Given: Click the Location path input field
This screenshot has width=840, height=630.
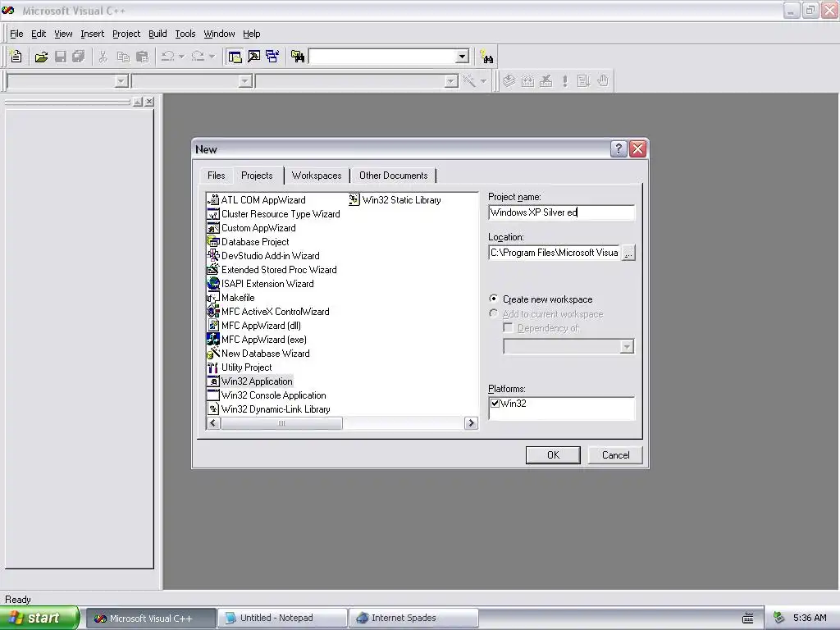Looking at the screenshot, I should pyautogui.click(x=555, y=253).
